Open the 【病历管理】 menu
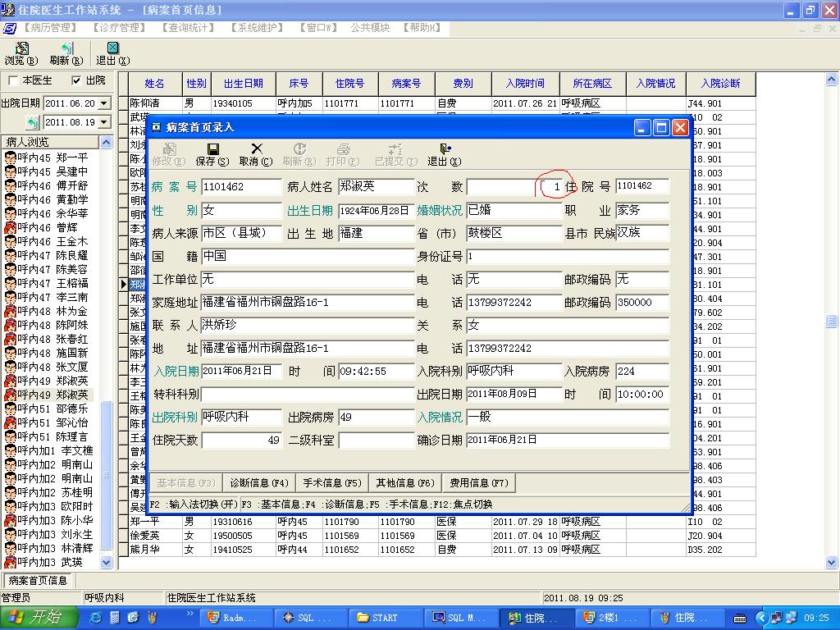Screen dimensions: 840x630 click(50, 27)
